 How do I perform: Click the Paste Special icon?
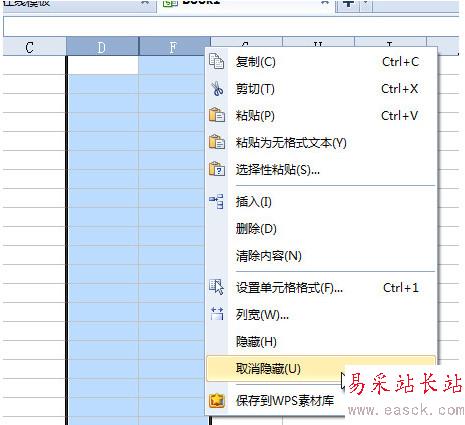(217, 169)
